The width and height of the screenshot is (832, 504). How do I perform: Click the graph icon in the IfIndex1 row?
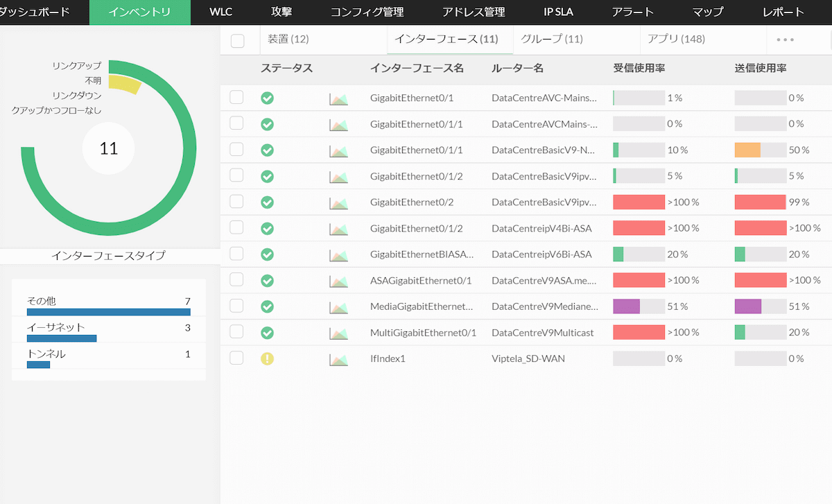coord(338,359)
